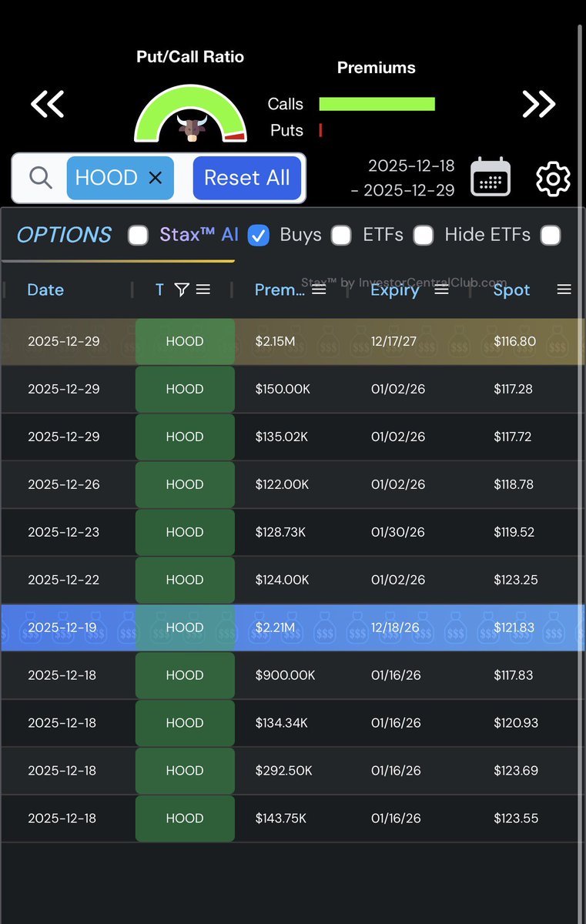The image size is (586, 924).
Task: Select the $2.15M premium cell
Action: [x=276, y=341]
